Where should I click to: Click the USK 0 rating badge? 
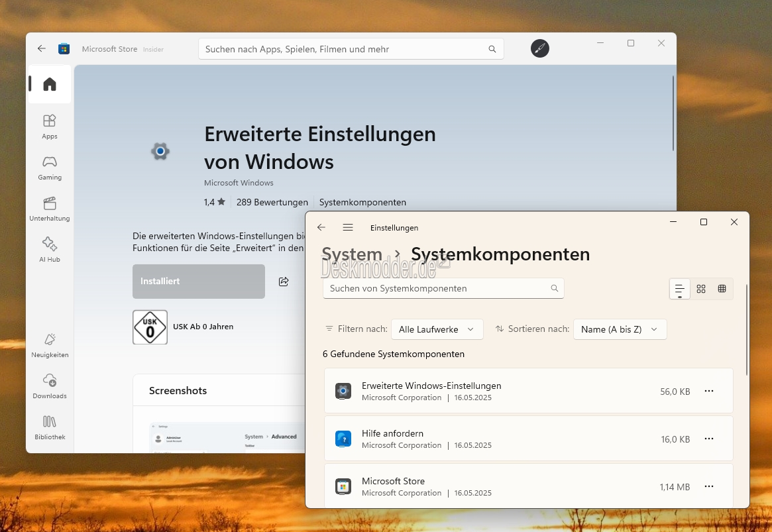click(150, 327)
